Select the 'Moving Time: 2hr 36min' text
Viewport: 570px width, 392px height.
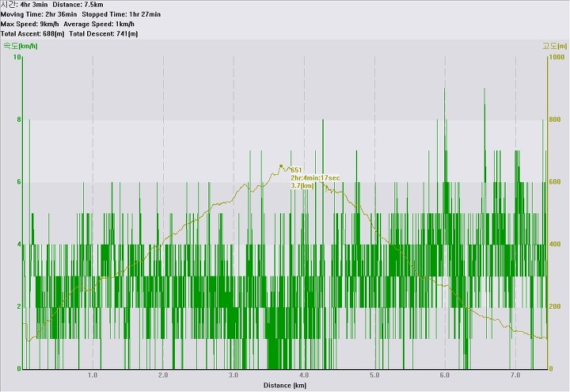39,14
